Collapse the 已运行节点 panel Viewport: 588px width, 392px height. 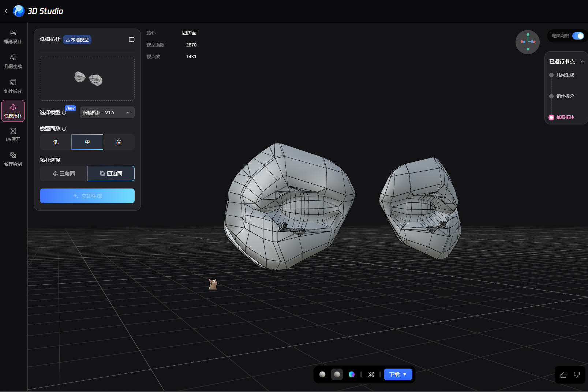tap(582, 61)
